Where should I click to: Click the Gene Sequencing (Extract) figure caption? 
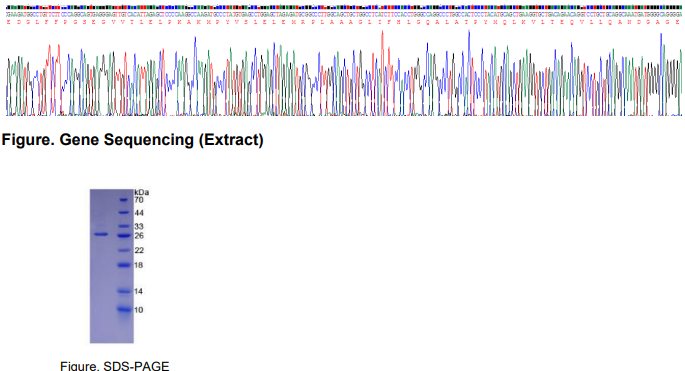pos(132,140)
